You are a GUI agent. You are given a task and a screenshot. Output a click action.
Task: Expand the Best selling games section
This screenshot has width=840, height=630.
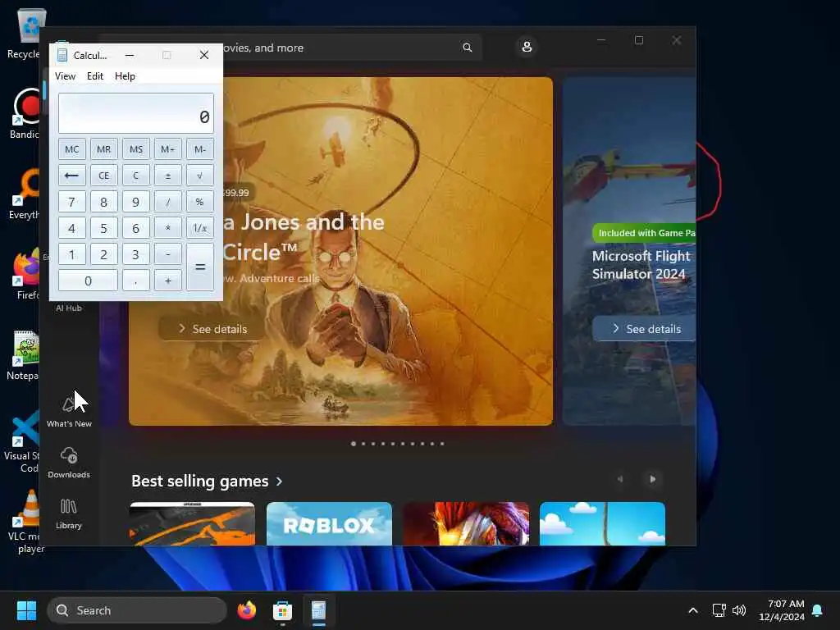pyautogui.click(x=208, y=481)
